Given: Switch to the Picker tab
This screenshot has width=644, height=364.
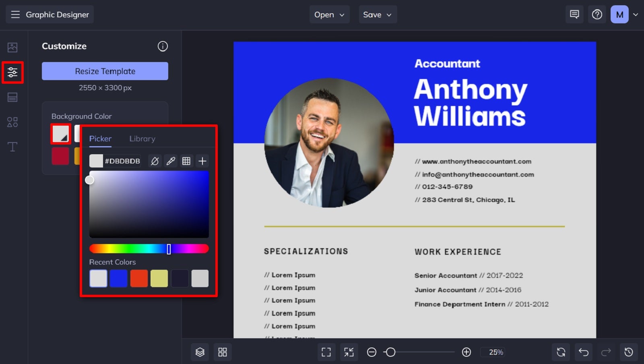Looking at the screenshot, I should (x=100, y=139).
